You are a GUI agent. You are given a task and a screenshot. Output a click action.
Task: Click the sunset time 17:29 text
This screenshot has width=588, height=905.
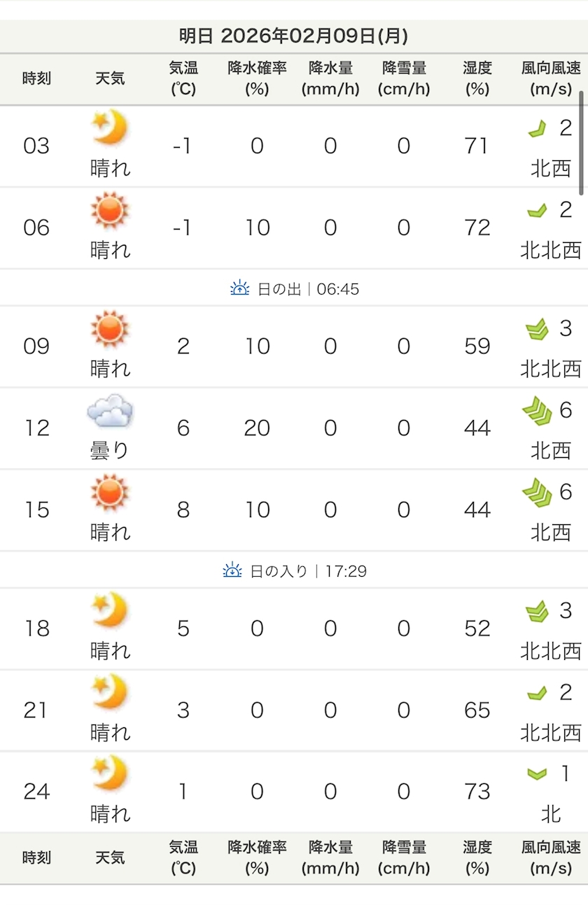tap(346, 571)
